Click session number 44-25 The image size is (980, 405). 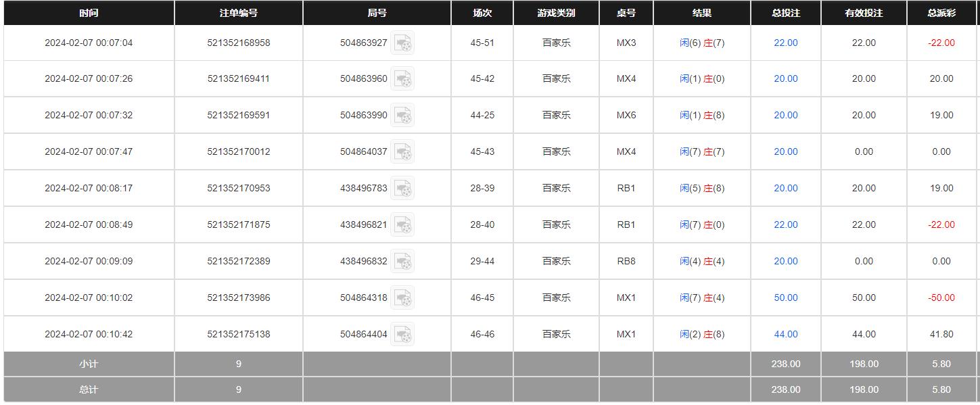482,115
